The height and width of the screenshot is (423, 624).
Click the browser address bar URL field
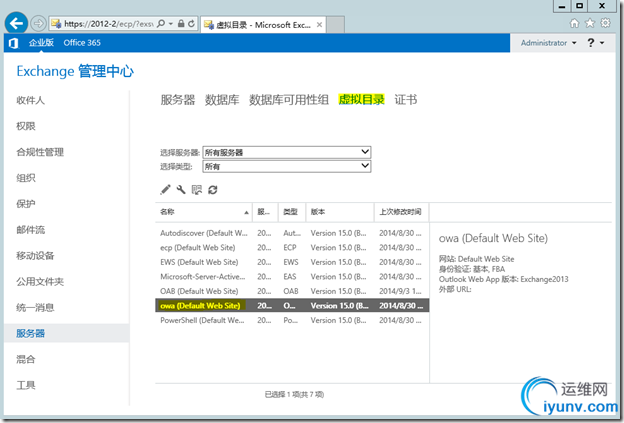pos(108,24)
